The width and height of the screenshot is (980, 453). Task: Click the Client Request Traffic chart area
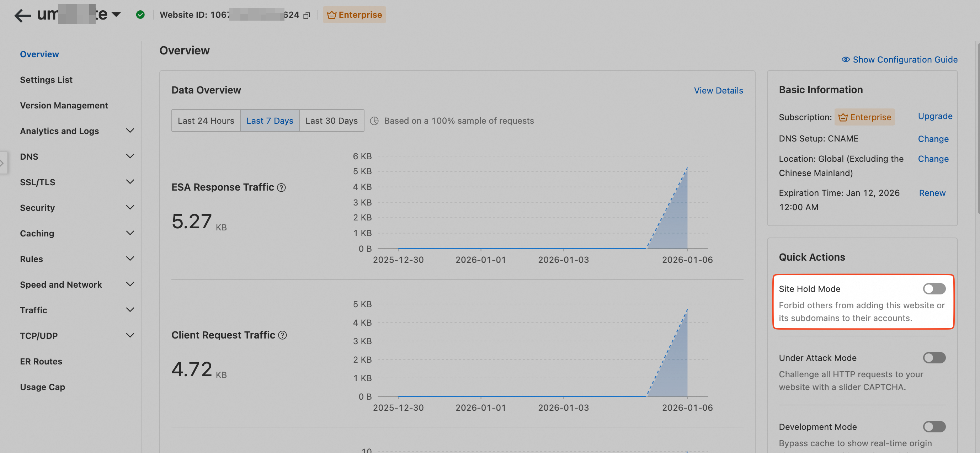pos(543,350)
